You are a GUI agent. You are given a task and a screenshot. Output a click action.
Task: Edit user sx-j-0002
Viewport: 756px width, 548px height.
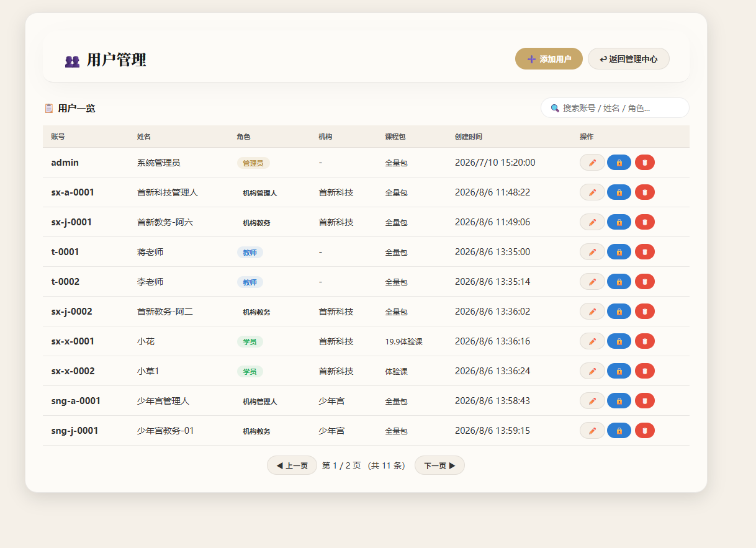pyautogui.click(x=592, y=312)
